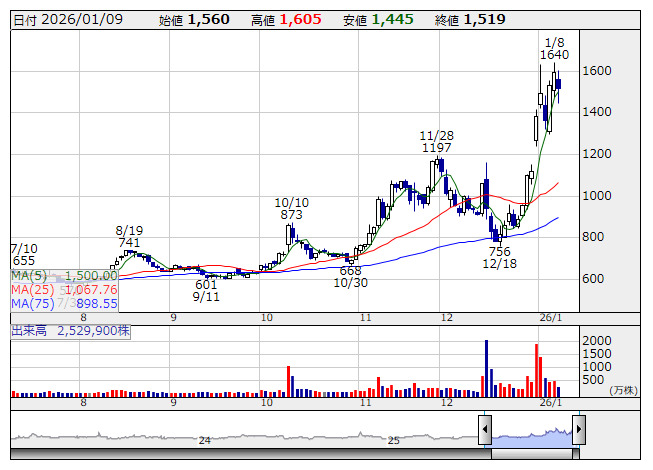Click the 11/28 1197 high marker label
Screen dimensions: 653x470
pyautogui.click(x=437, y=141)
